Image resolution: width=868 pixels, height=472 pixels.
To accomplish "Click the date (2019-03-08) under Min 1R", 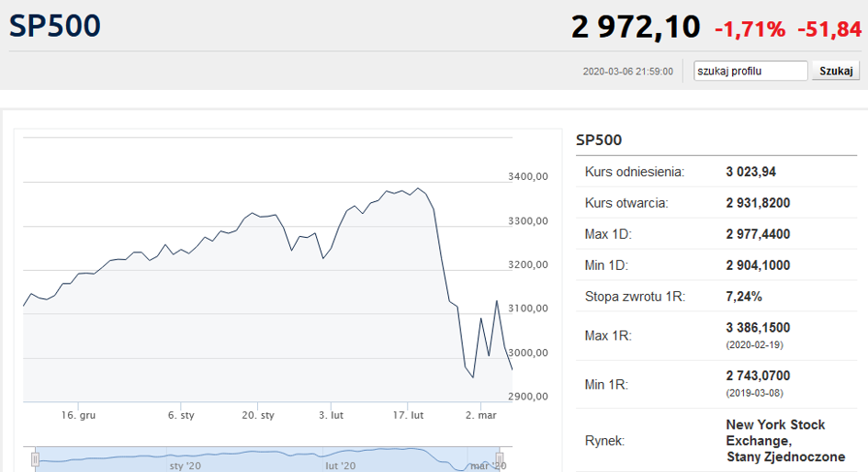I will (754, 393).
